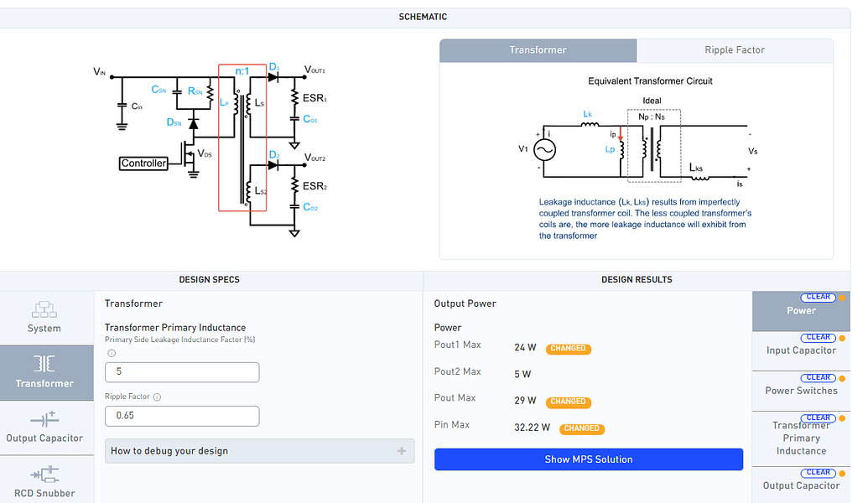868x503 pixels.
Task: Open the Output Capacitor results tab
Action: click(801, 486)
